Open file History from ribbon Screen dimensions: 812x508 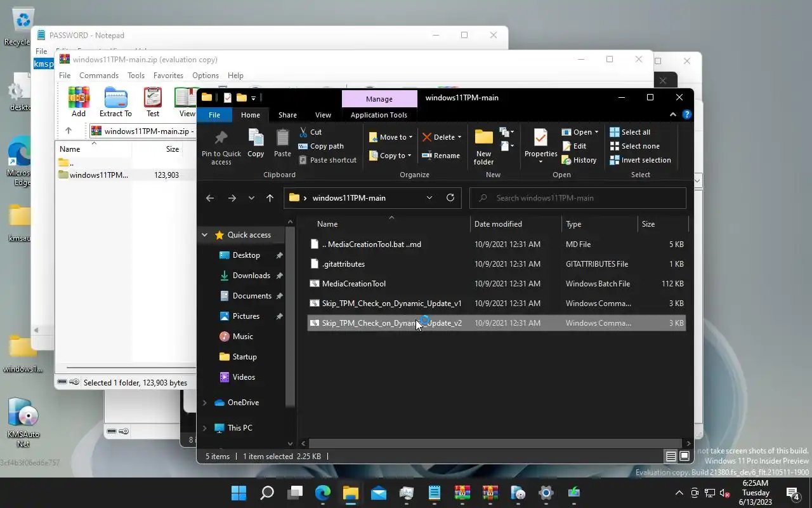click(x=579, y=160)
